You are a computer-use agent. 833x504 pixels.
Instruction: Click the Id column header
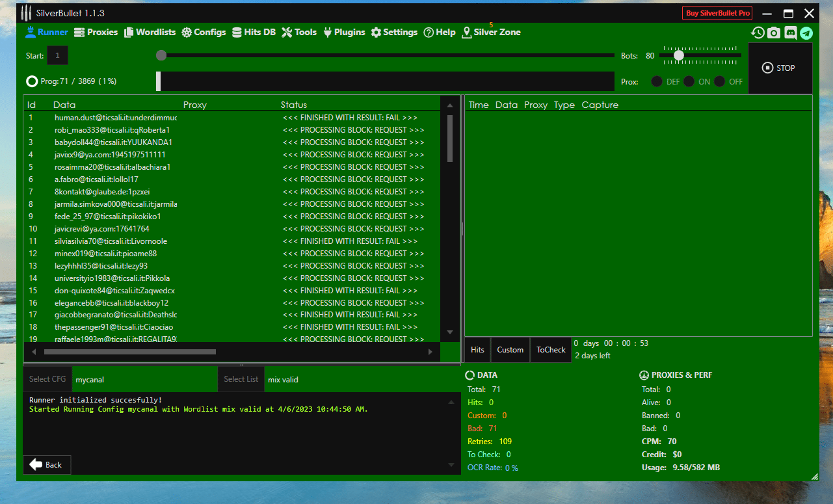(x=31, y=105)
